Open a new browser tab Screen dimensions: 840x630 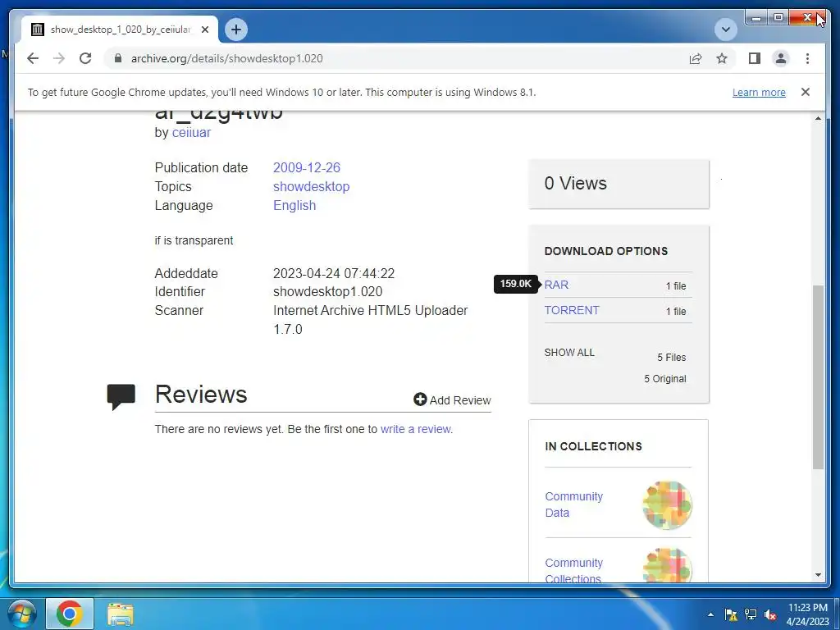pos(236,30)
